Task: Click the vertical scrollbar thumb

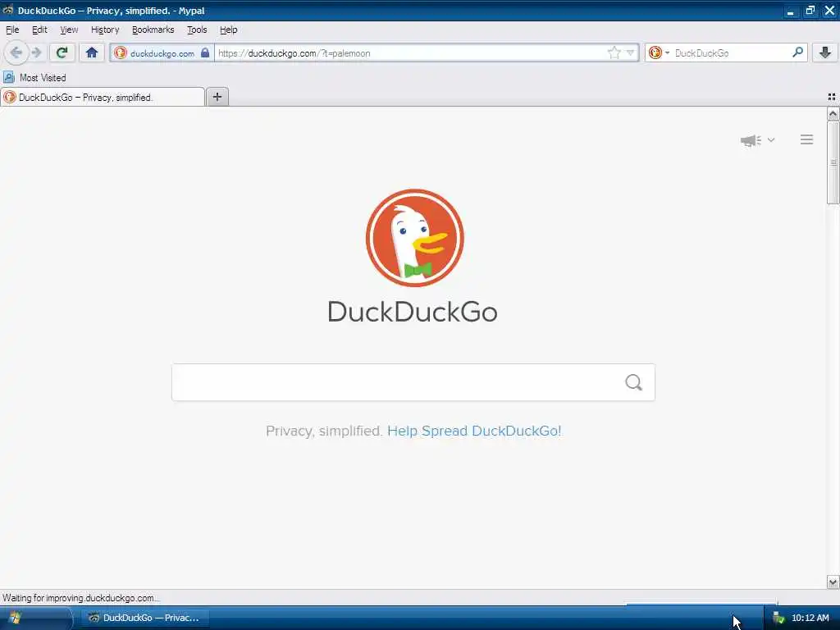Action: point(833,163)
